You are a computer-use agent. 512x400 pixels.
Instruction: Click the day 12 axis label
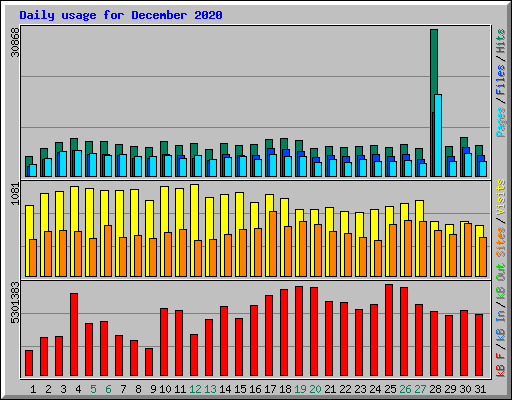point(195,389)
